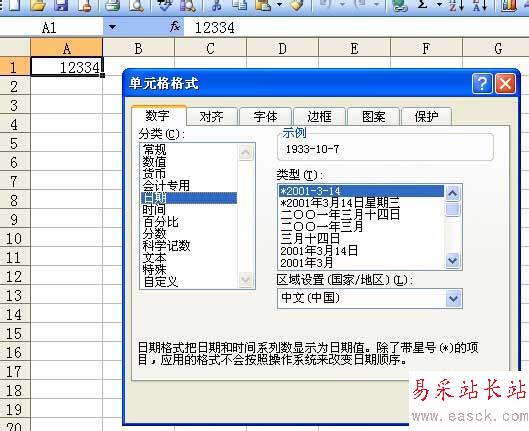The image size is (529, 431).
Task: Select cell A1 containing 12334
Action: point(66,67)
